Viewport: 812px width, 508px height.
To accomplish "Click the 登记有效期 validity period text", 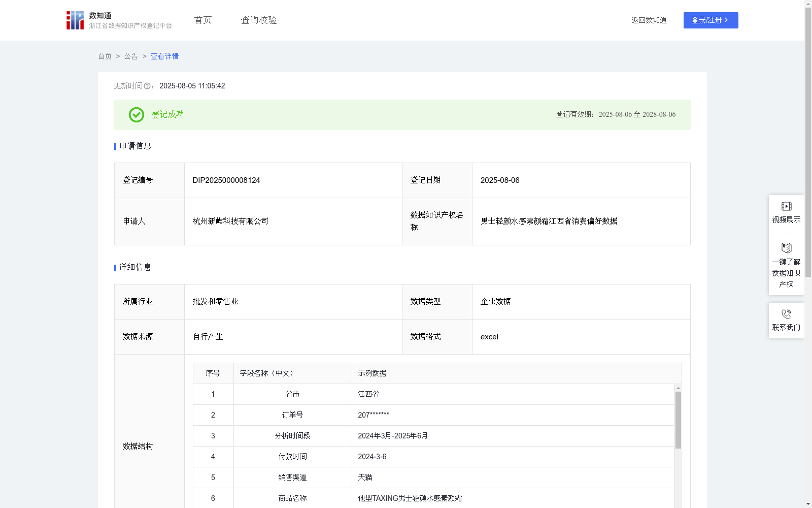I will coord(616,115).
